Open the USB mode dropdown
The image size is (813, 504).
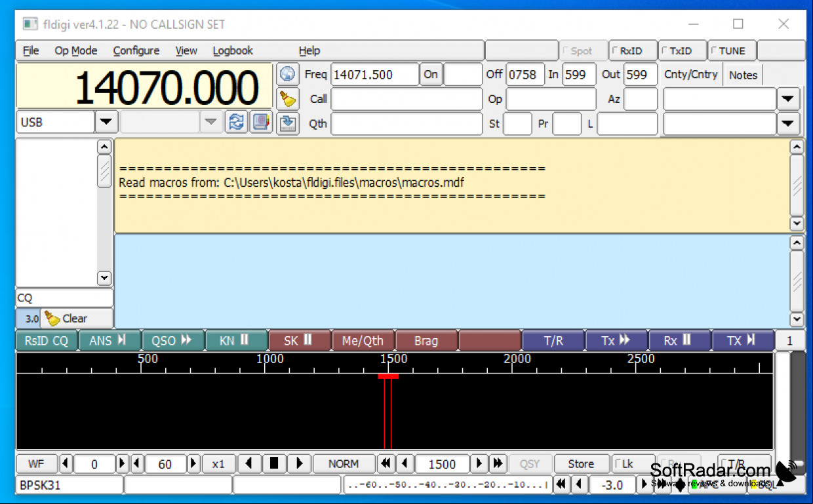coord(106,122)
